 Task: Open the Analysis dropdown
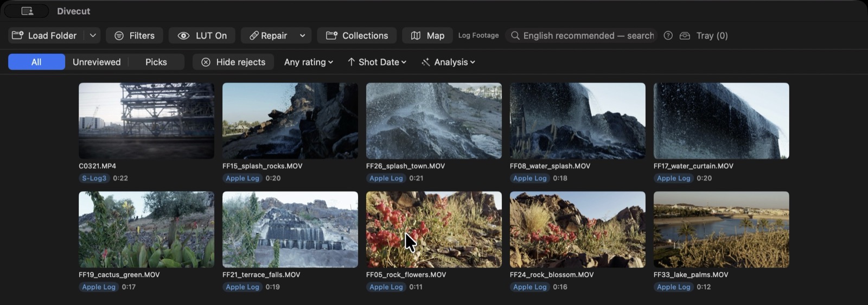(449, 62)
